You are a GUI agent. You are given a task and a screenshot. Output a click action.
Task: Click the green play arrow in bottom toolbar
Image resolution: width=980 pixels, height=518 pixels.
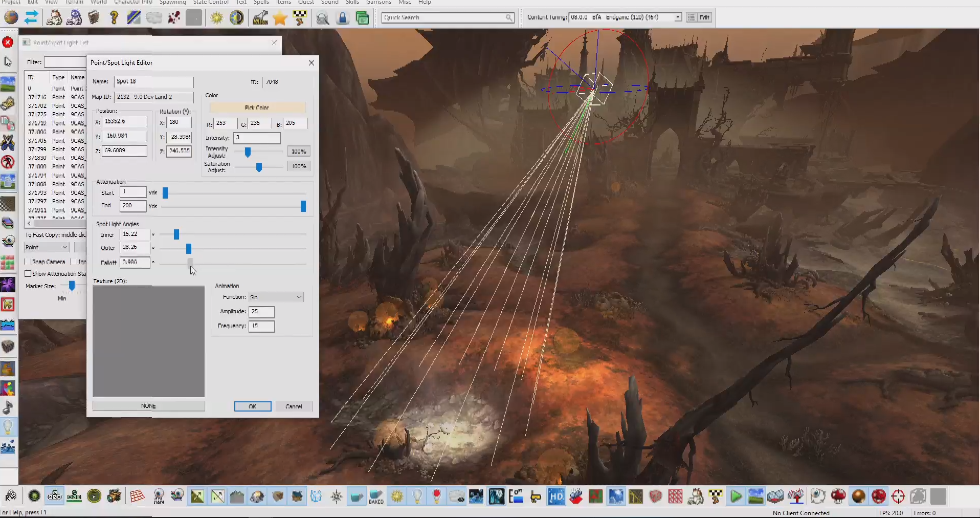[736, 496]
